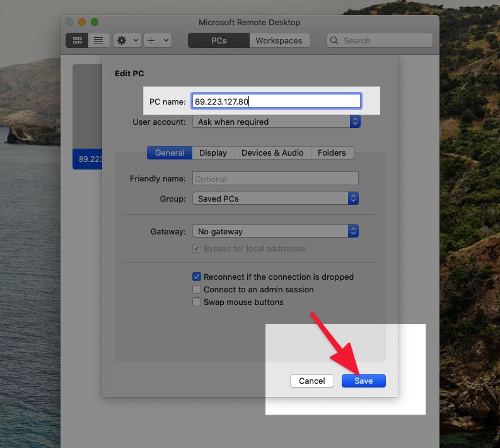Open the Gateway dropdown
Viewport: 500px width, 448px height.
click(x=276, y=231)
